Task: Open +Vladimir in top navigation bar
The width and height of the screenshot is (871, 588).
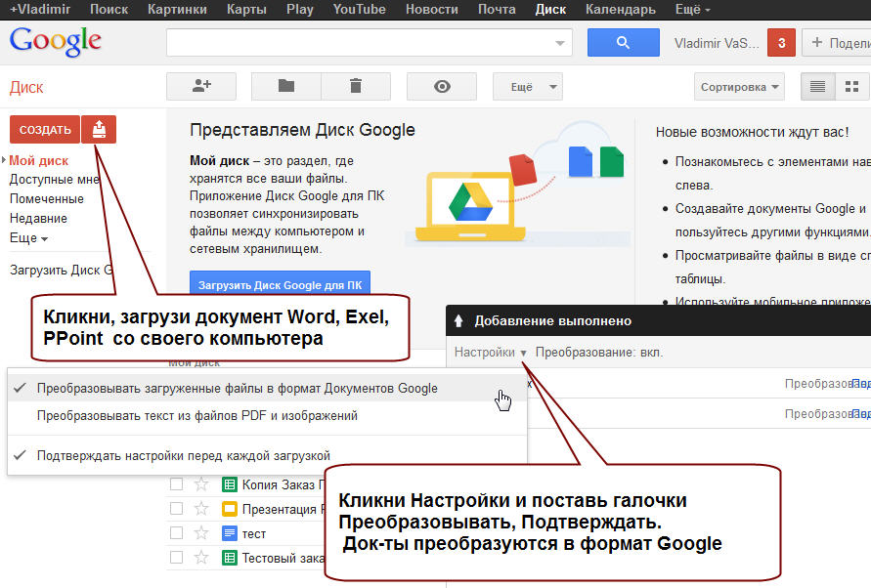Action: [40, 10]
